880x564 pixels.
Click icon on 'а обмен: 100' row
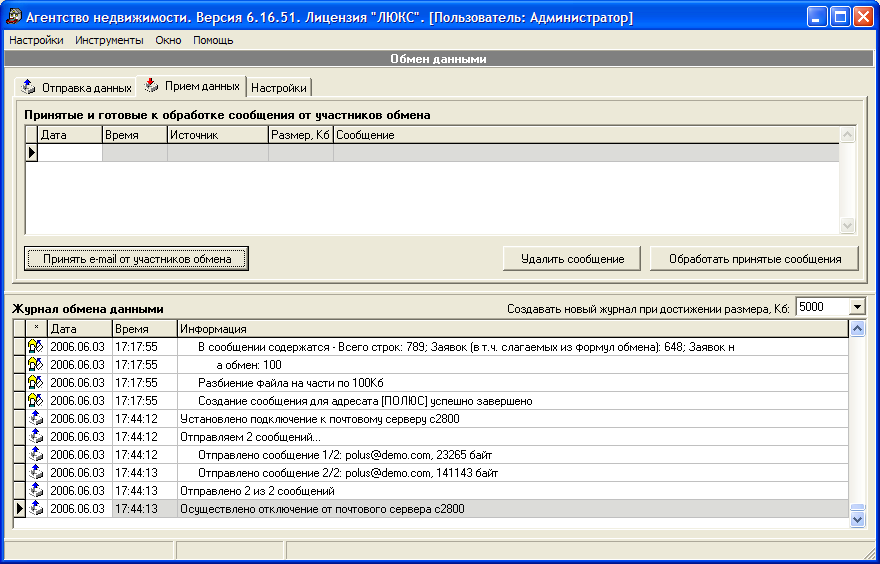click(36, 365)
